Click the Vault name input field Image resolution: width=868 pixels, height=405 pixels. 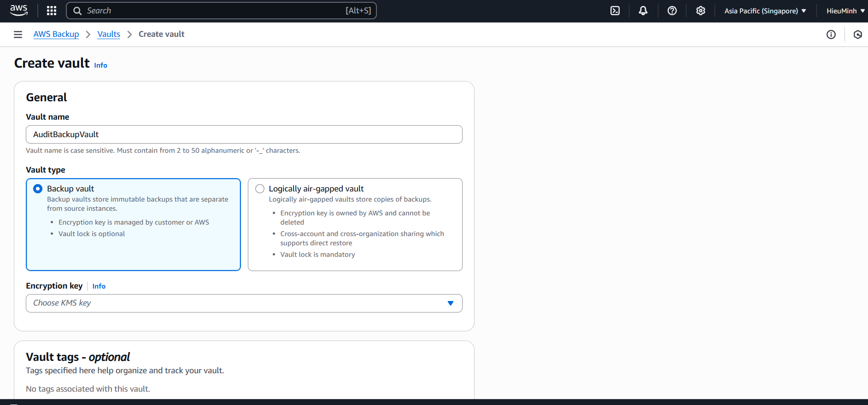tap(244, 134)
